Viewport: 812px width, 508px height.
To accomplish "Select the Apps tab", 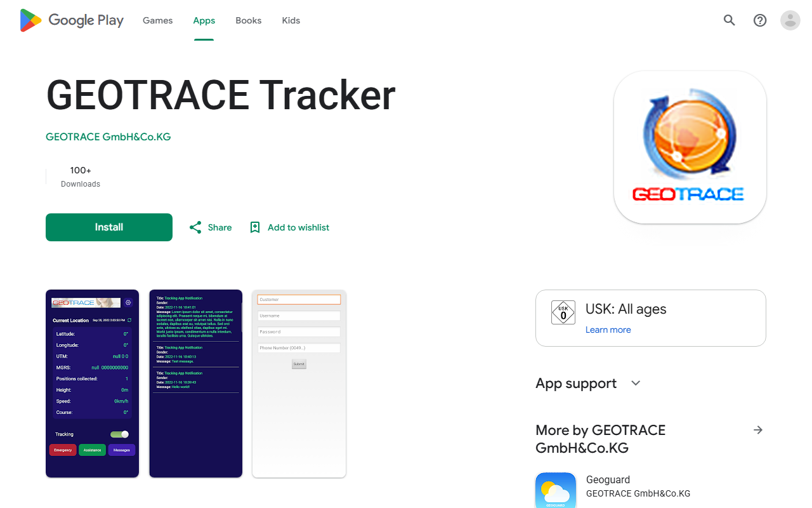I will coord(204,20).
